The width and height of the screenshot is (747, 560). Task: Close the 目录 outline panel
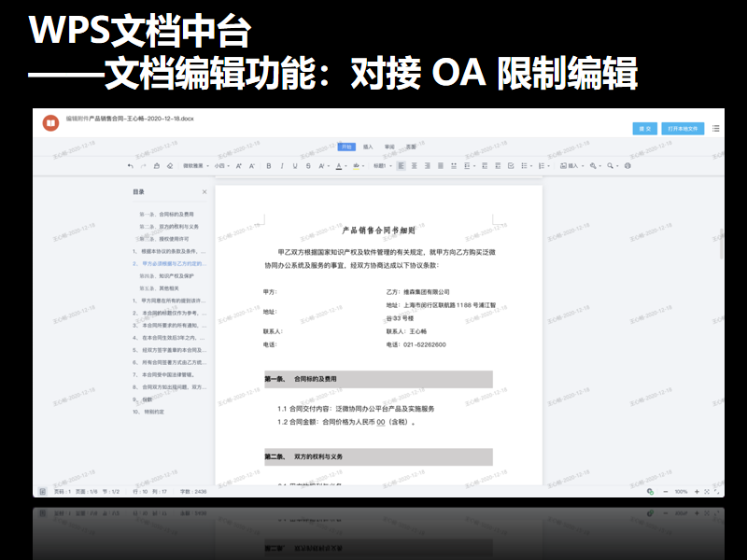tap(204, 192)
